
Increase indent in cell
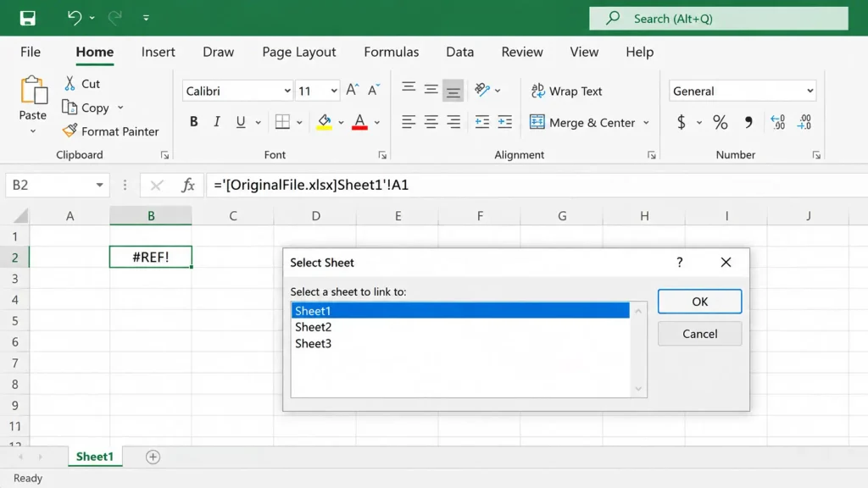(x=505, y=122)
